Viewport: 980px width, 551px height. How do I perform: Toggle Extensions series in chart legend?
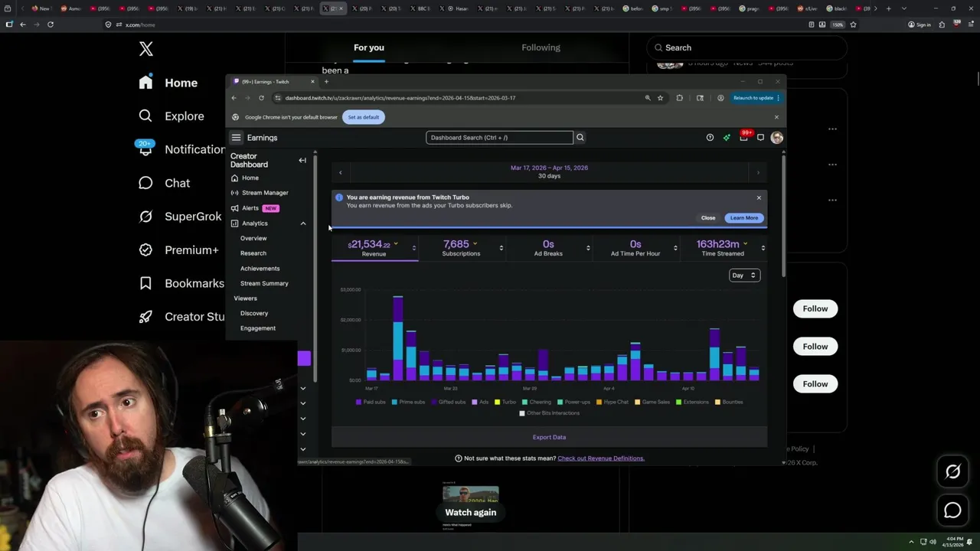point(693,402)
